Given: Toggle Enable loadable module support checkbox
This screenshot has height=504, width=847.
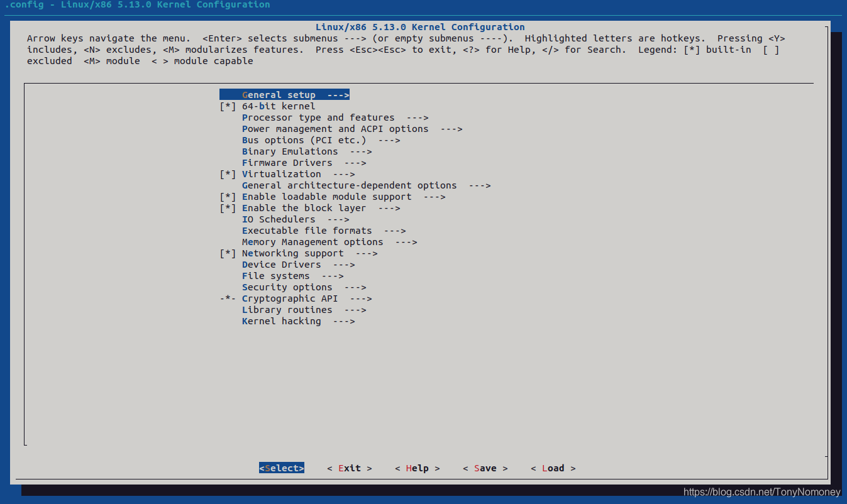Looking at the screenshot, I should 228,197.
